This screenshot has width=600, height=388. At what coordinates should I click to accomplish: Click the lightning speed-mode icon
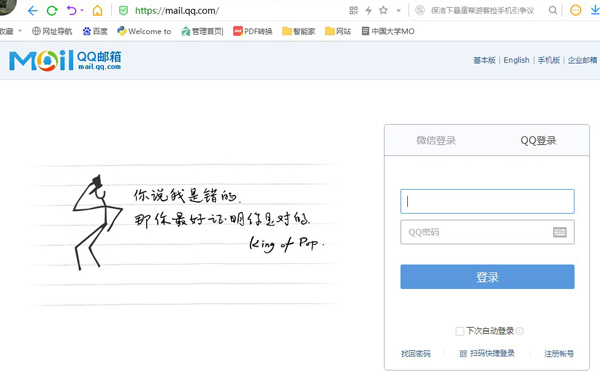click(x=368, y=10)
